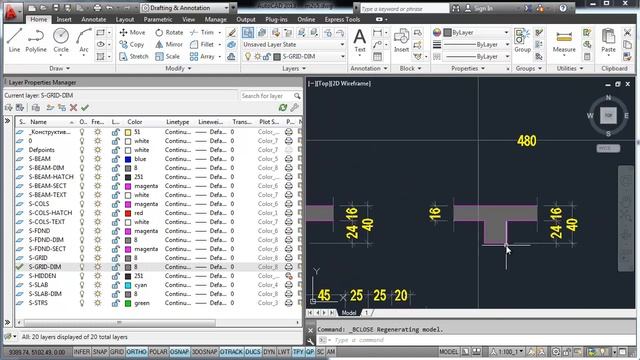The image size is (640, 360).
Task: Toggle GRID display in status bar
Action: click(x=117, y=352)
